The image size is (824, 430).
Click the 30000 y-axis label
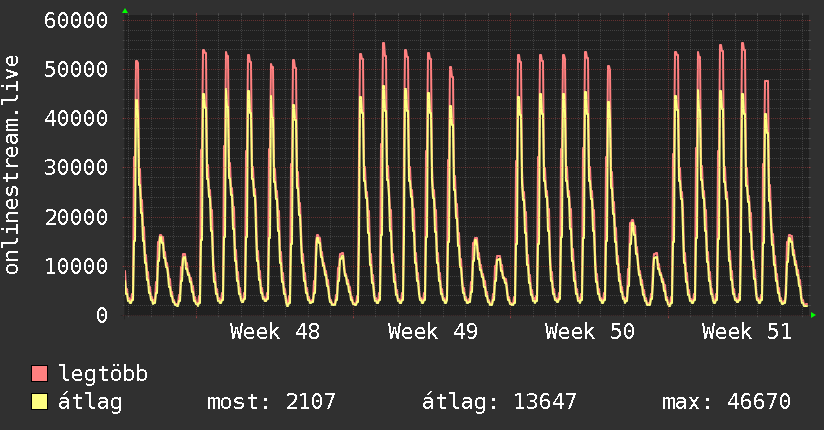tap(76, 168)
